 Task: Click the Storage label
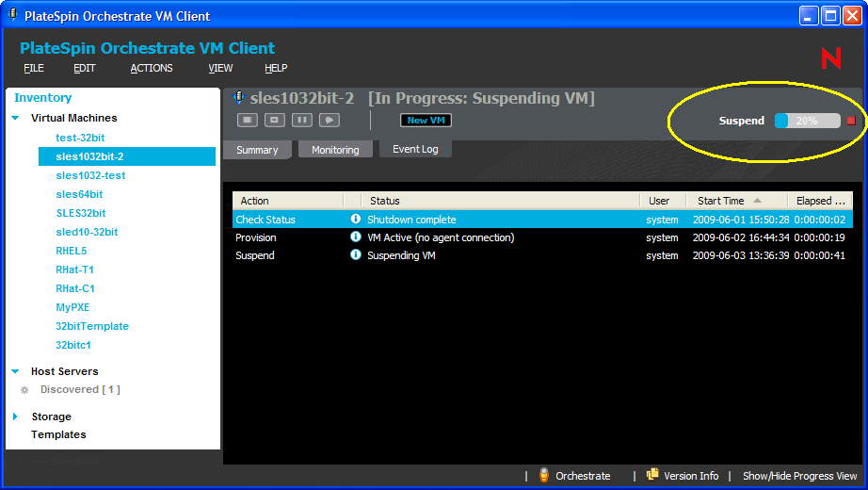(x=52, y=416)
